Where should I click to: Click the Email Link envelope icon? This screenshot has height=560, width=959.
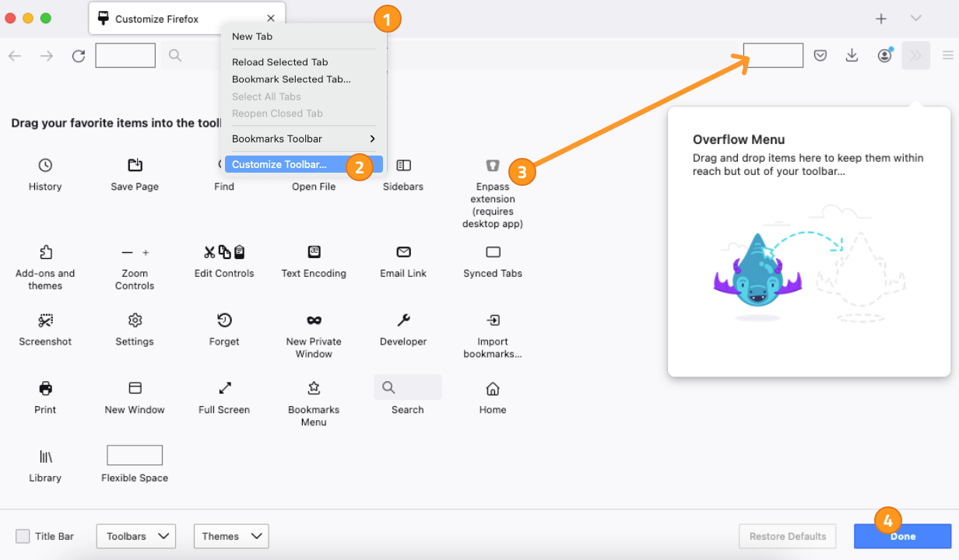[403, 252]
